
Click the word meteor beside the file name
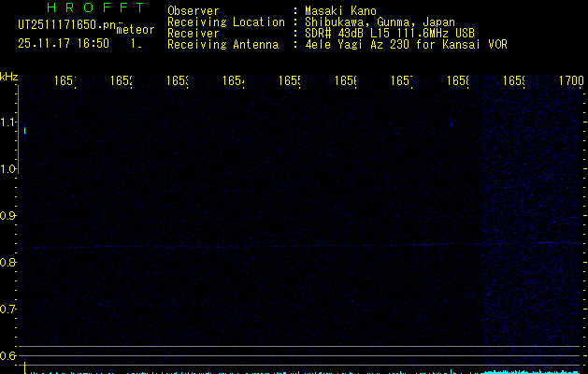[x=136, y=30]
